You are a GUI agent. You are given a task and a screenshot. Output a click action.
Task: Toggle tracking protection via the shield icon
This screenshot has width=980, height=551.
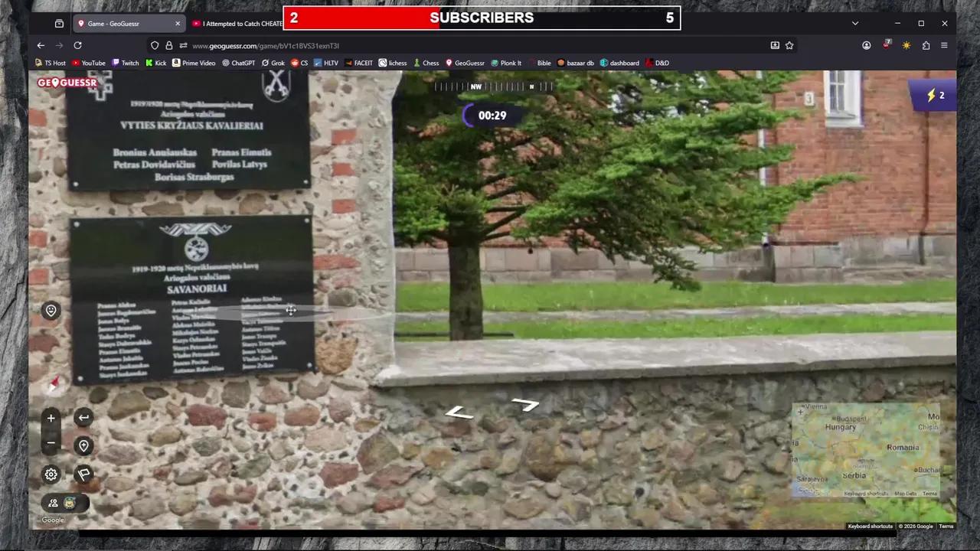point(155,45)
